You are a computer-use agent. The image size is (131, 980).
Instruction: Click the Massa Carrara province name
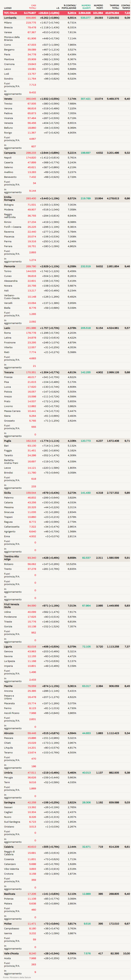[12, 411]
